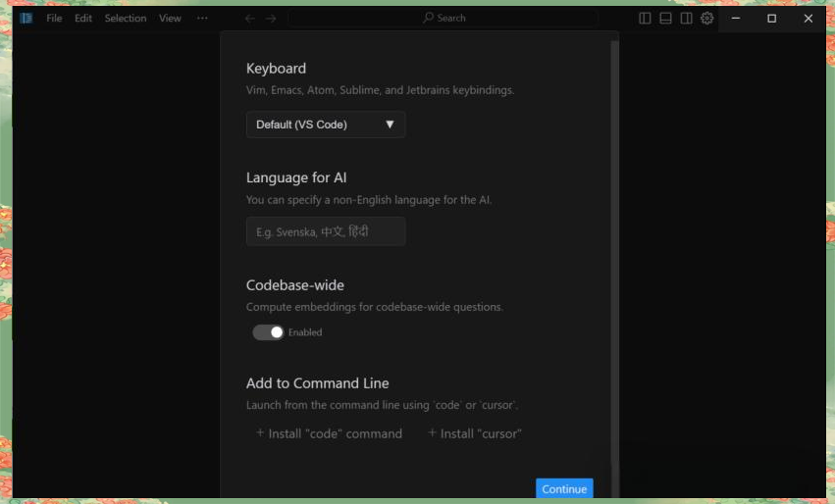Disable the Codebase-wide embeddings toggle

coord(268,332)
